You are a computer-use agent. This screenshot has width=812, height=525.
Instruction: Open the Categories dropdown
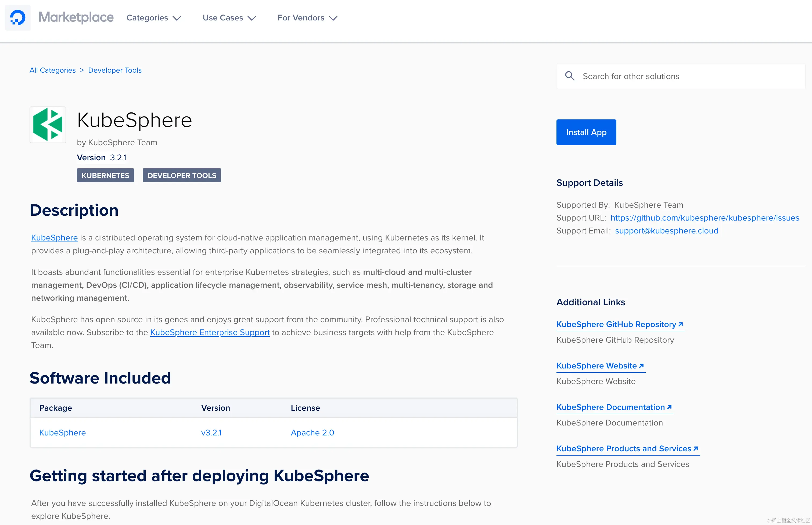tap(153, 18)
